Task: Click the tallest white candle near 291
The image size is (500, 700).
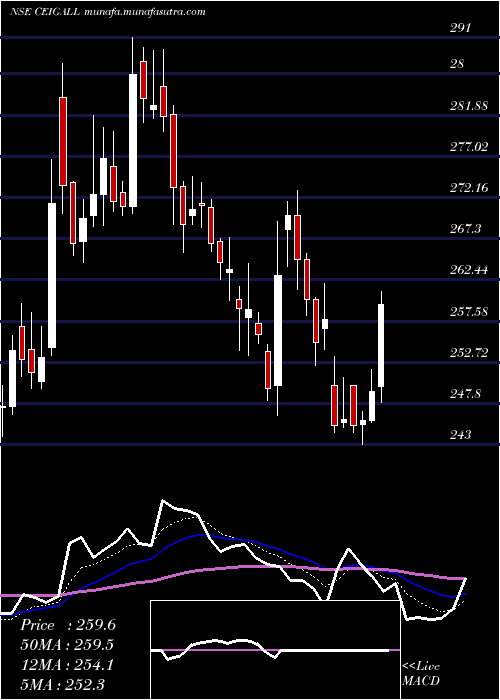Action: click(133, 140)
